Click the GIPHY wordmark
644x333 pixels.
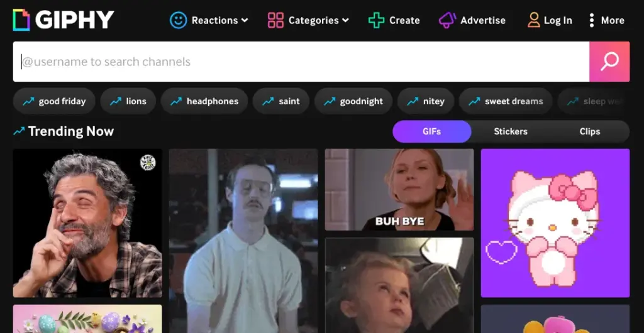tap(74, 19)
